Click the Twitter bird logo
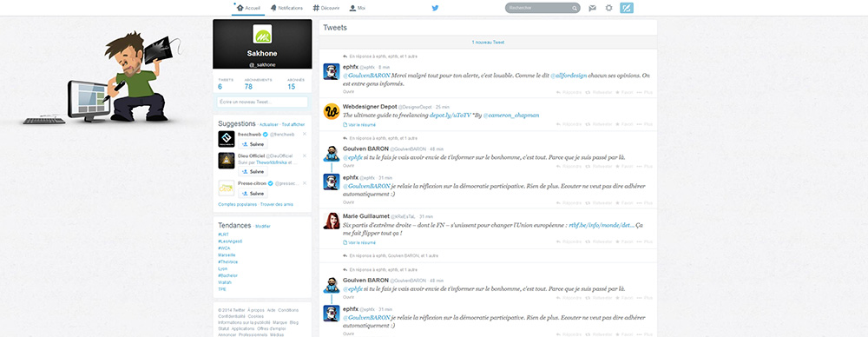 (435, 8)
